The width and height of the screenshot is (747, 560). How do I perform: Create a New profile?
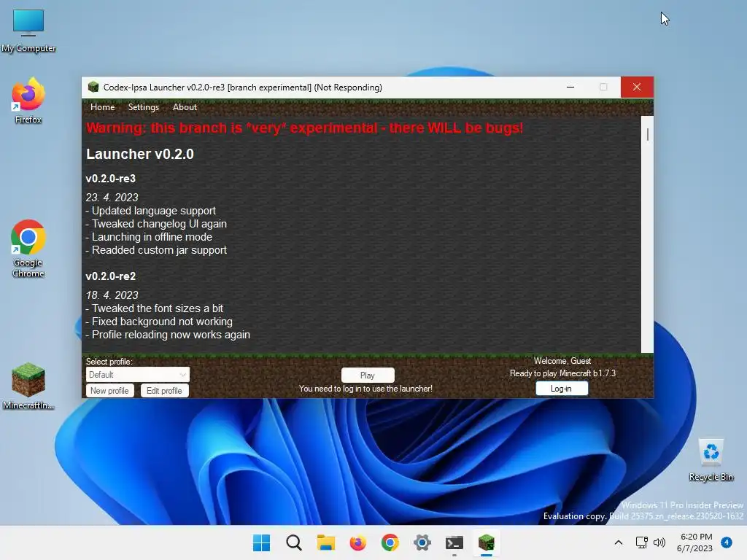[x=109, y=391]
